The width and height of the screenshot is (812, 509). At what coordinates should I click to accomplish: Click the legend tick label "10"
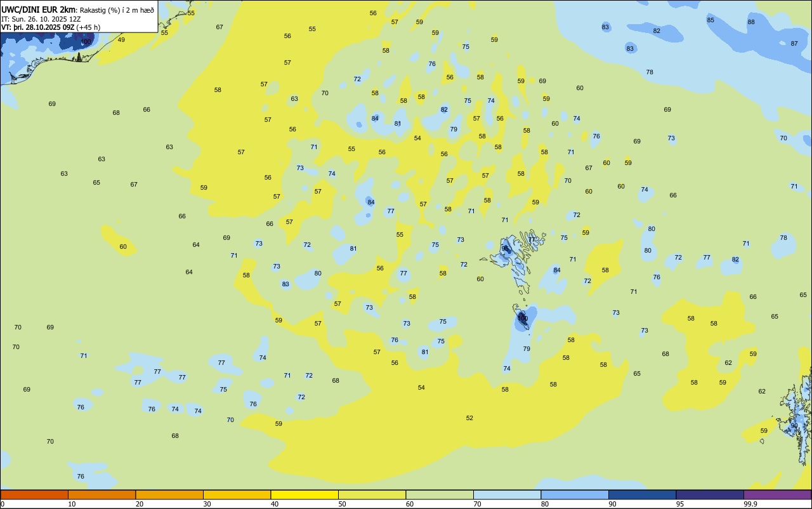72,504
